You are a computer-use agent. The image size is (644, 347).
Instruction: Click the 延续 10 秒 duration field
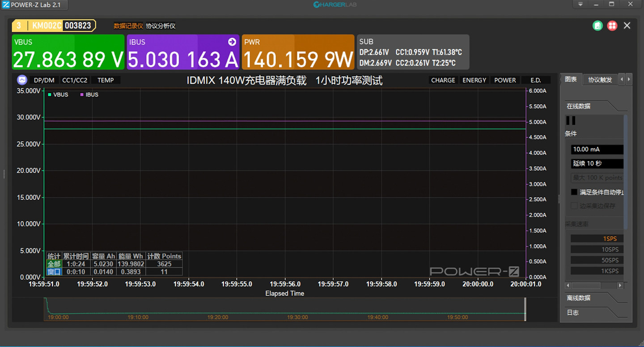[597, 164]
